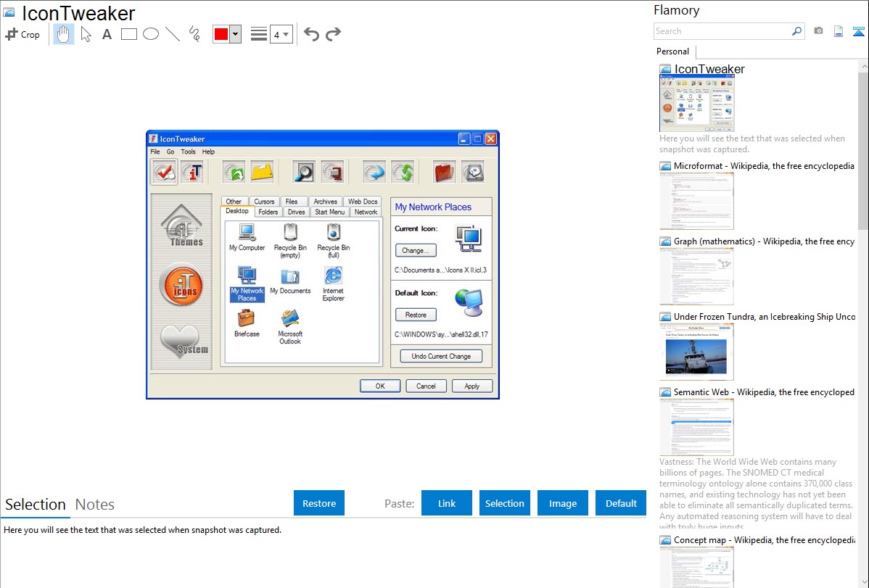This screenshot has height=588, width=869.
Task: Redo the last annotation
Action: (333, 34)
